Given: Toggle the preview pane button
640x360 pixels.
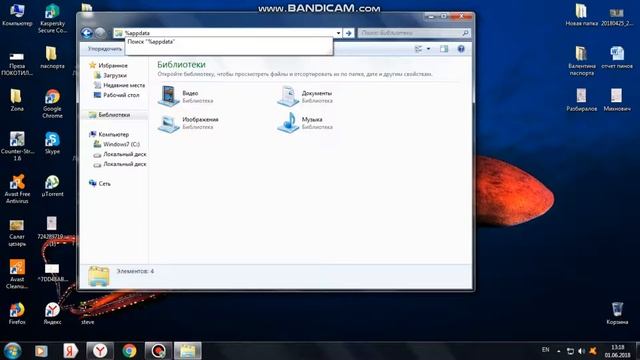Looking at the screenshot, I should 444,49.
